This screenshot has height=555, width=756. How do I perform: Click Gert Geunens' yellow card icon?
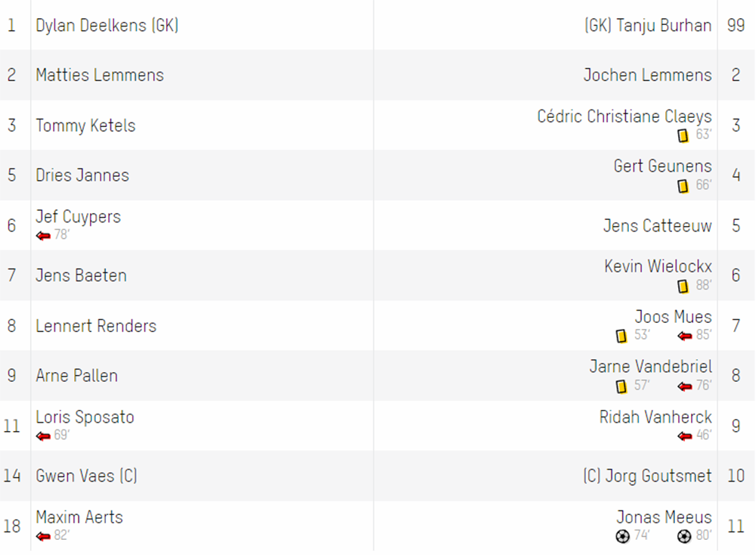coord(683,186)
